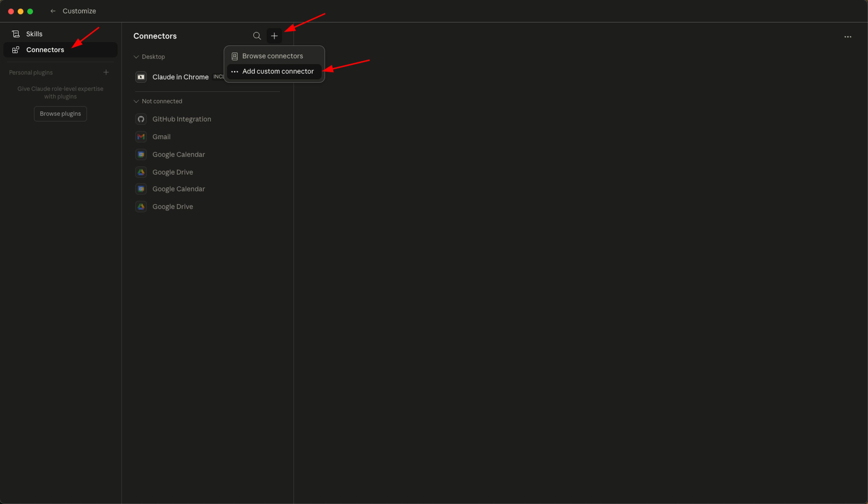Click the plus button beside Connectors heading
This screenshot has width=868, height=504.
[x=274, y=36]
